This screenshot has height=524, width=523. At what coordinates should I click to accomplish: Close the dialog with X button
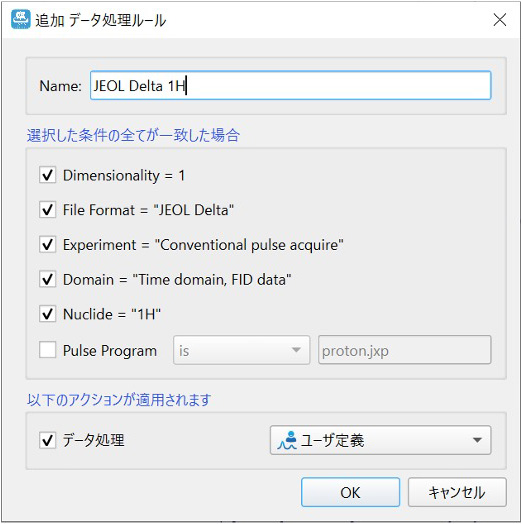(500, 20)
